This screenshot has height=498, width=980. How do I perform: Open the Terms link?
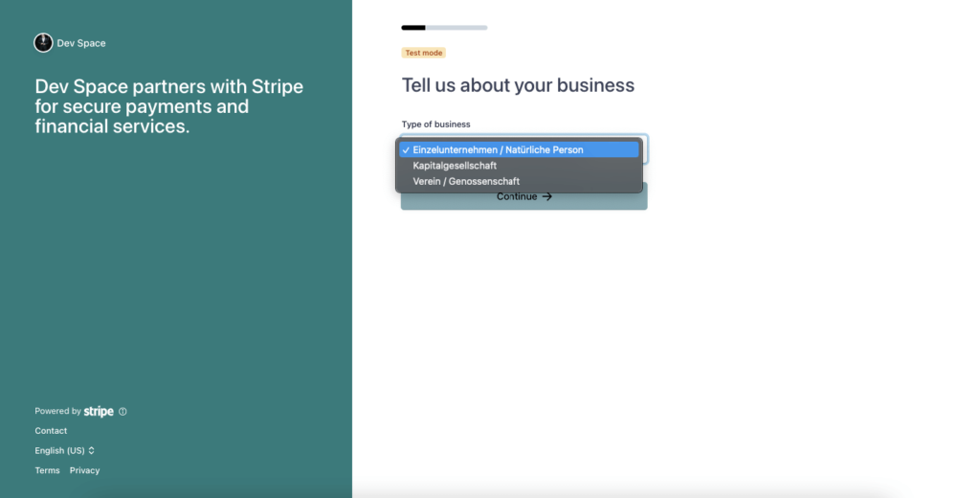pos(48,470)
